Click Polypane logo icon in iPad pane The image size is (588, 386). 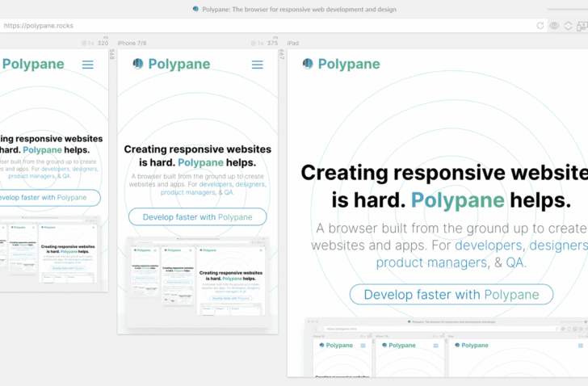click(x=308, y=64)
